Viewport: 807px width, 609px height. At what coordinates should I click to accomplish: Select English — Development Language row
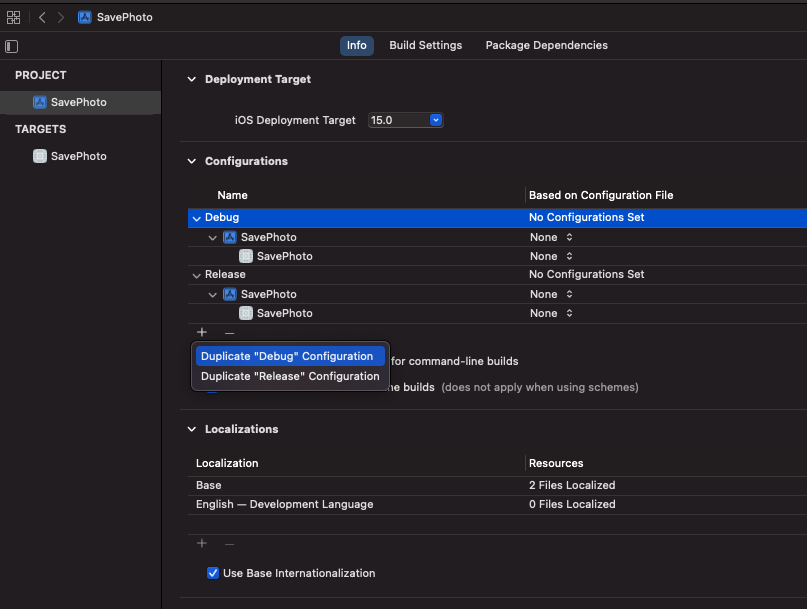coord(497,504)
